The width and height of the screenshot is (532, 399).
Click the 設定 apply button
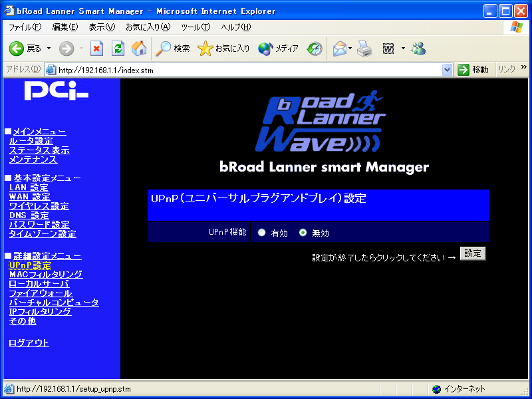point(473,253)
